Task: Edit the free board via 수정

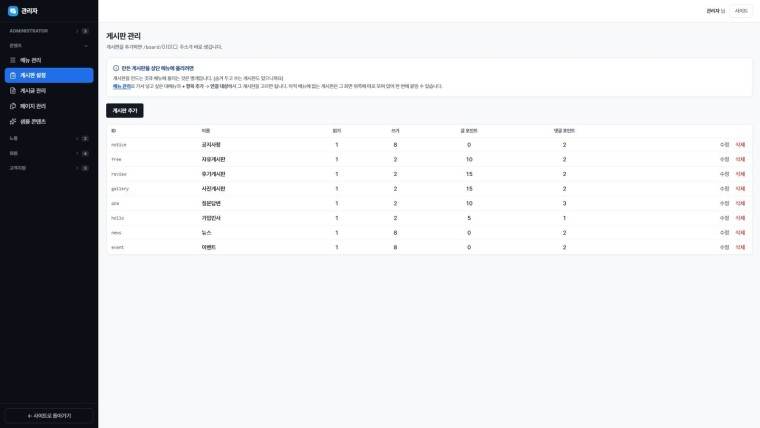Action: [x=724, y=159]
